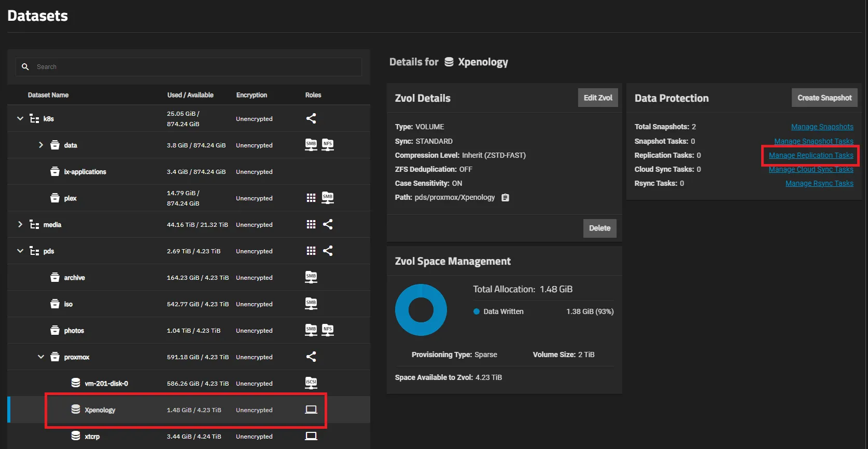The image size is (868, 449).
Task: Click the SMB share icon for archive
Action: pyautogui.click(x=311, y=277)
